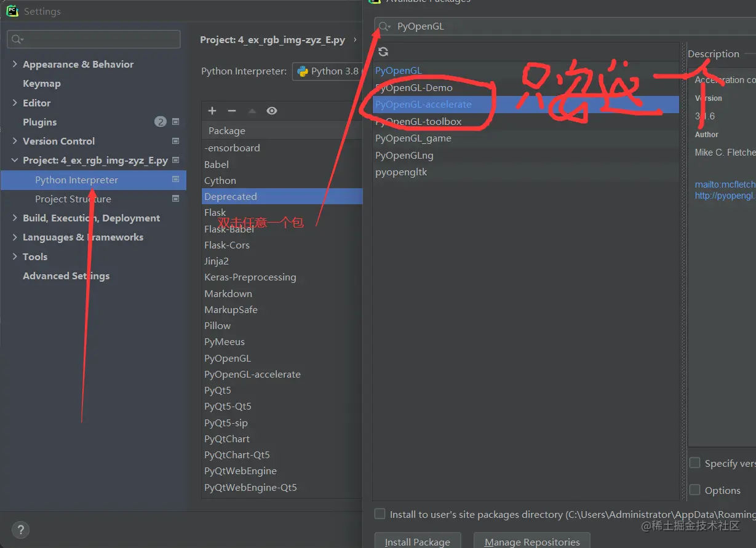Click the search icon in Available Packages
This screenshot has width=756, height=548.
(384, 26)
